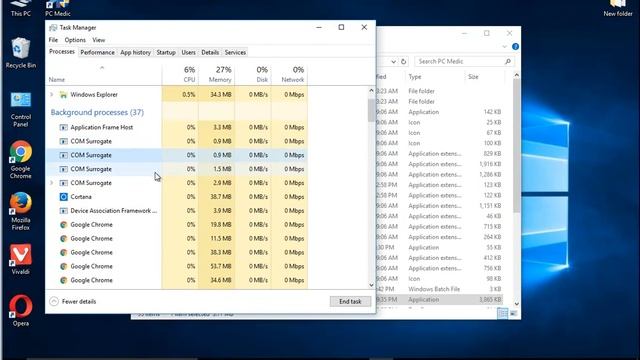
Task: Click the Device Association Framework icon
Action: click(63, 211)
